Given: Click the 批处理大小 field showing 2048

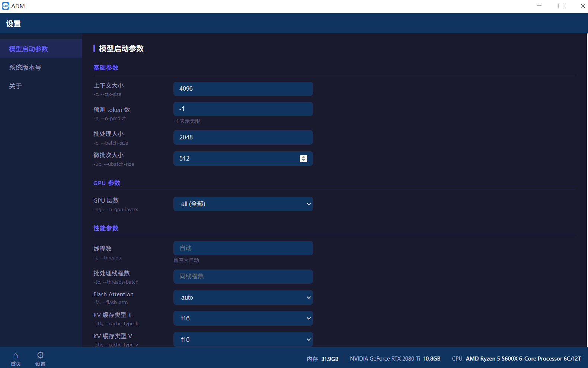Looking at the screenshot, I should click(243, 137).
